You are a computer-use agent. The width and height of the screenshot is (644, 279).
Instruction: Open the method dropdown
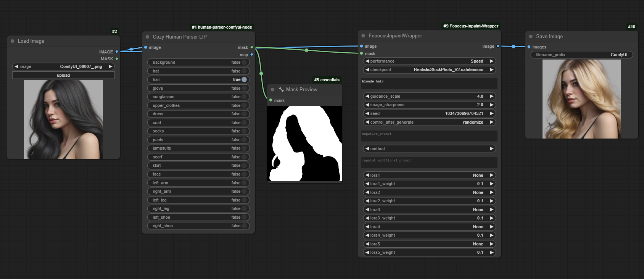[x=429, y=148]
